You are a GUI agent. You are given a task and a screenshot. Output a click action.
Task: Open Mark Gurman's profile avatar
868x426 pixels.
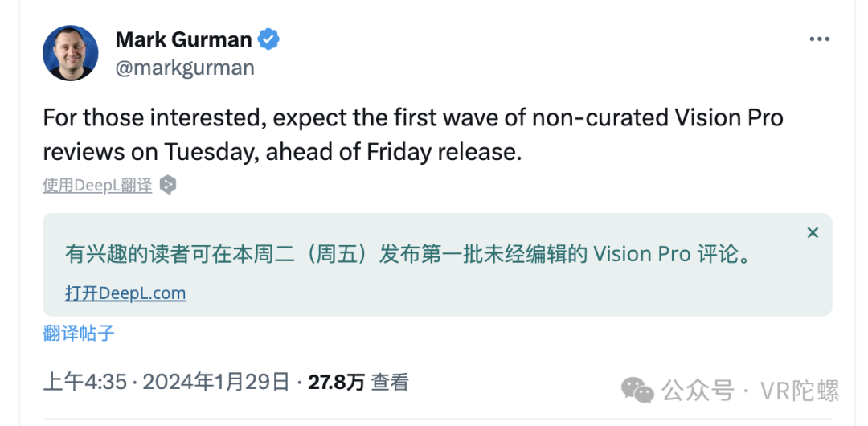(70, 53)
